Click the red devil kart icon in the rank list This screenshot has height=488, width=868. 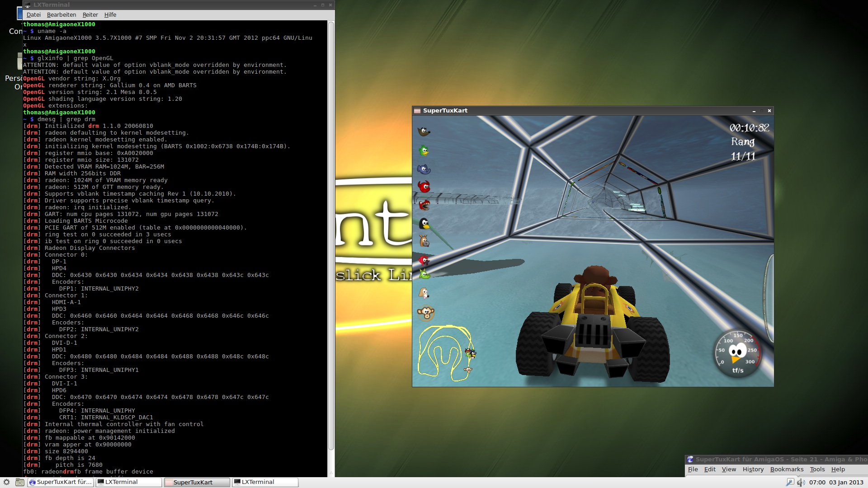pyautogui.click(x=424, y=186)
